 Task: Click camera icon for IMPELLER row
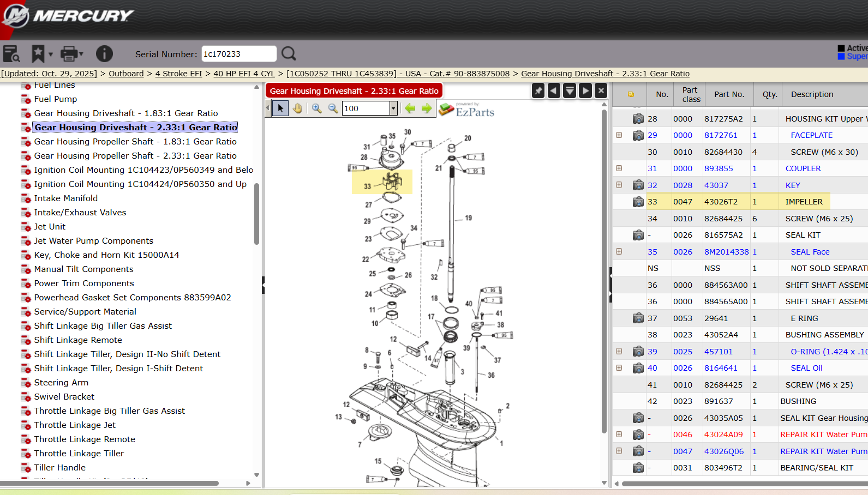(638, 202)
